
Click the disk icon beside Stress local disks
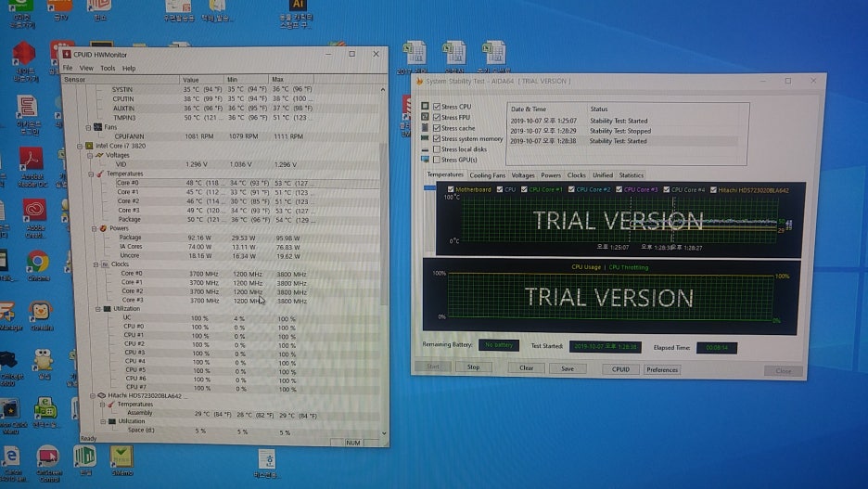pos(425,149)
